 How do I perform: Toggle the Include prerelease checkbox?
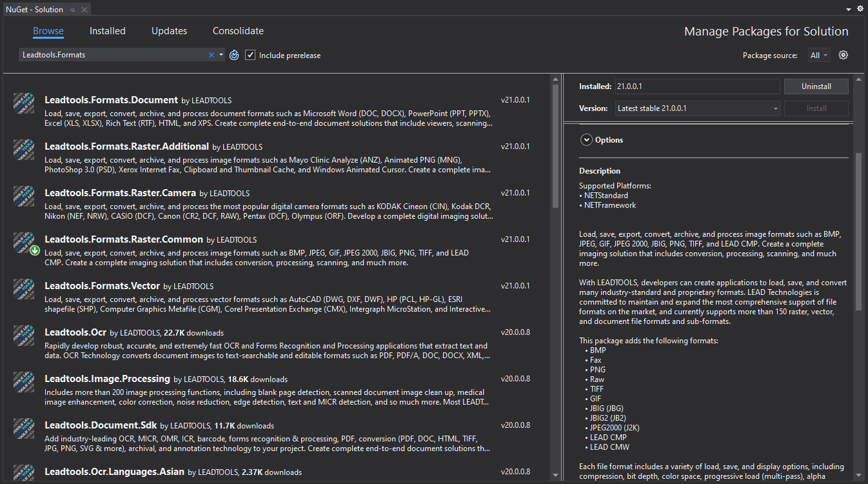(251, 55)
